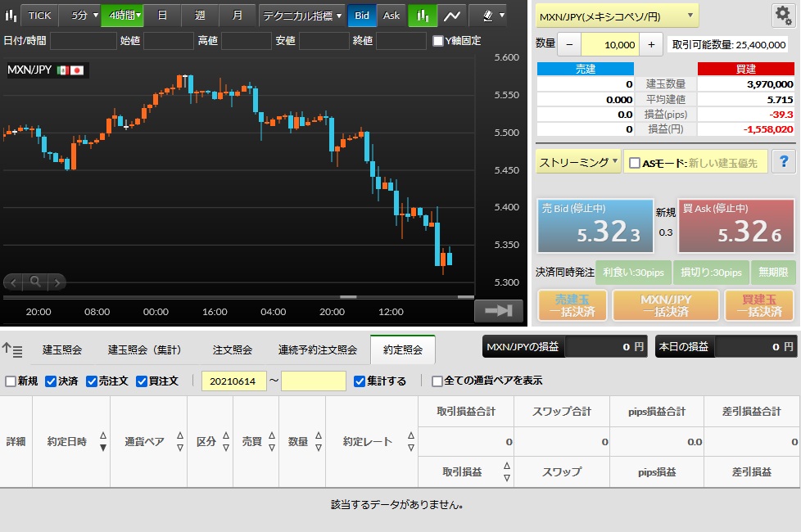801x532 pixels.
Task: Uncheck the 売注文 filter checkbox
Action: 92,381
